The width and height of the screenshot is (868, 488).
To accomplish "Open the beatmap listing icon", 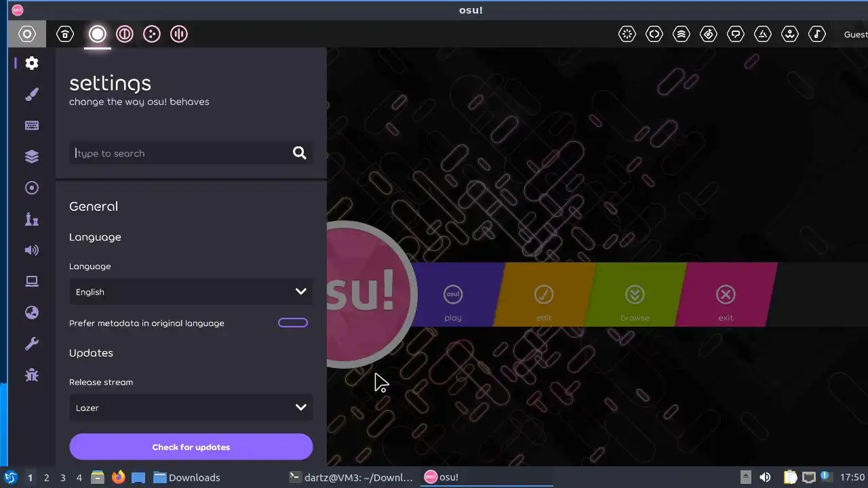I will click(x=709, y=34).
